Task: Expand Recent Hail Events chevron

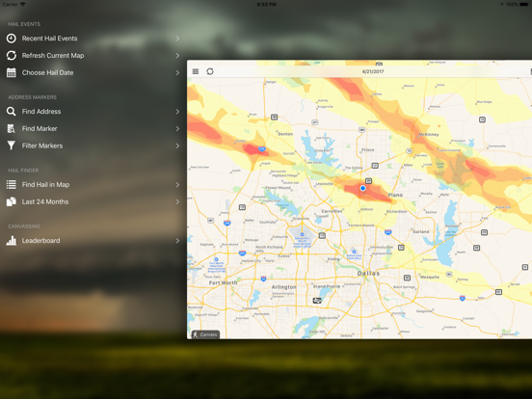Action: coord(177,39)
